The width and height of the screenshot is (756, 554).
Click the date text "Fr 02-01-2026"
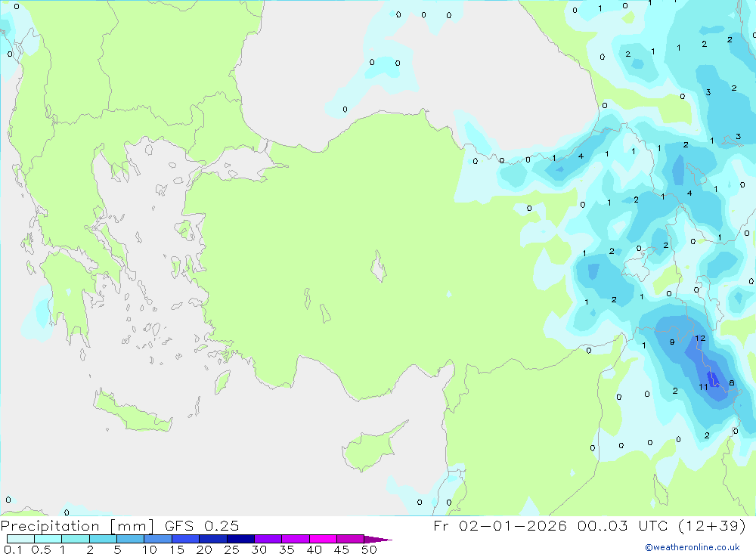pyautogui.click(x=500, y=525)
